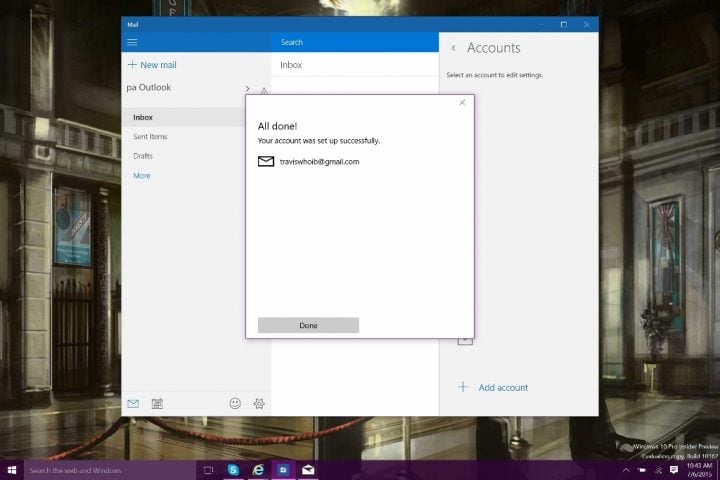Open Calendar from the bottom bar

point(157,404)
